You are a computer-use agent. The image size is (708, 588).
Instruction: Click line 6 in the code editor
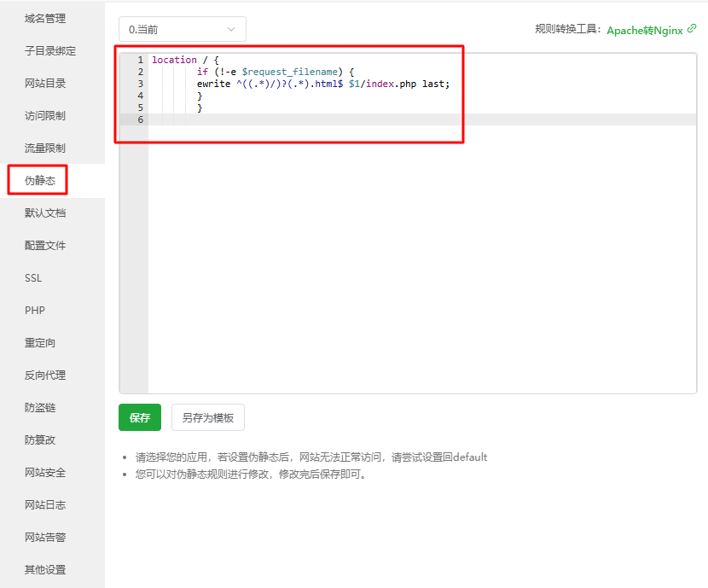[341, 120]
